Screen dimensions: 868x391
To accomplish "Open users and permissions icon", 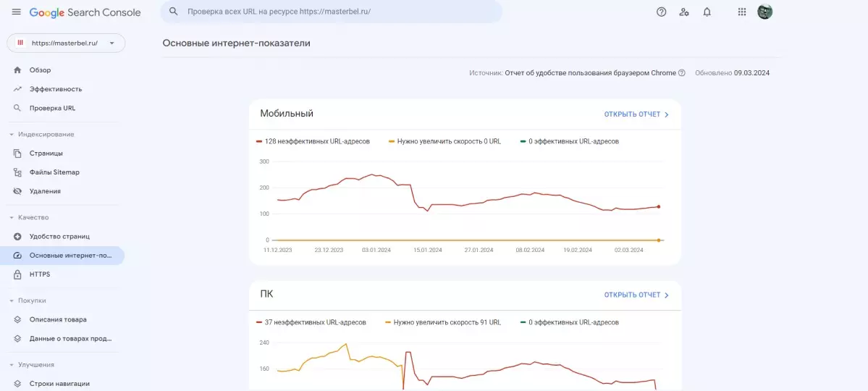I will [684, 12].
